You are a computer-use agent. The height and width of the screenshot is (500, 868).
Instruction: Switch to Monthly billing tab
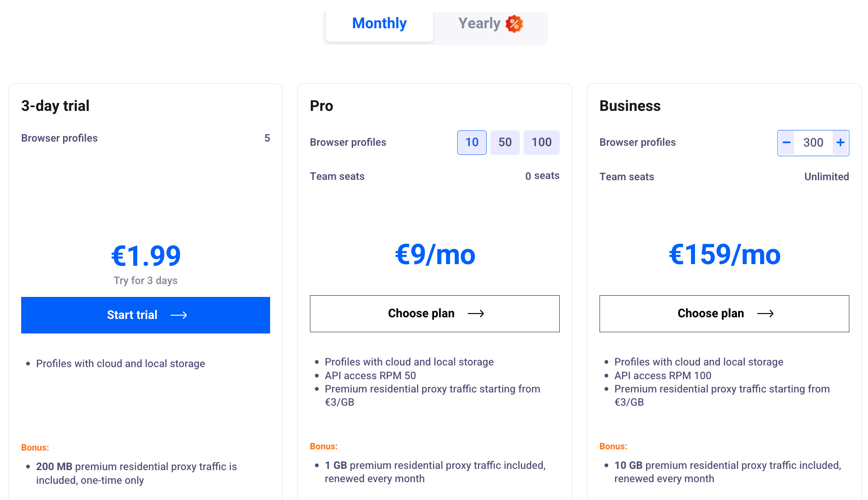pos(379,24)
